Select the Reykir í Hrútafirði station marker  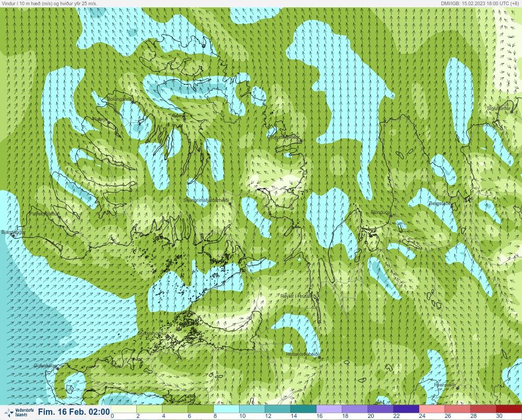(317, 299)
